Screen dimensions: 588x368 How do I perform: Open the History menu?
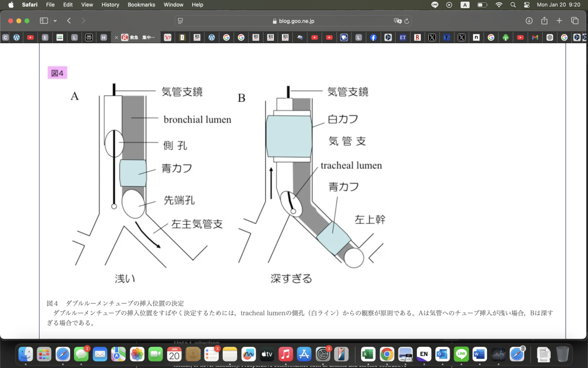pyautogui.click(x=110, y=5)
